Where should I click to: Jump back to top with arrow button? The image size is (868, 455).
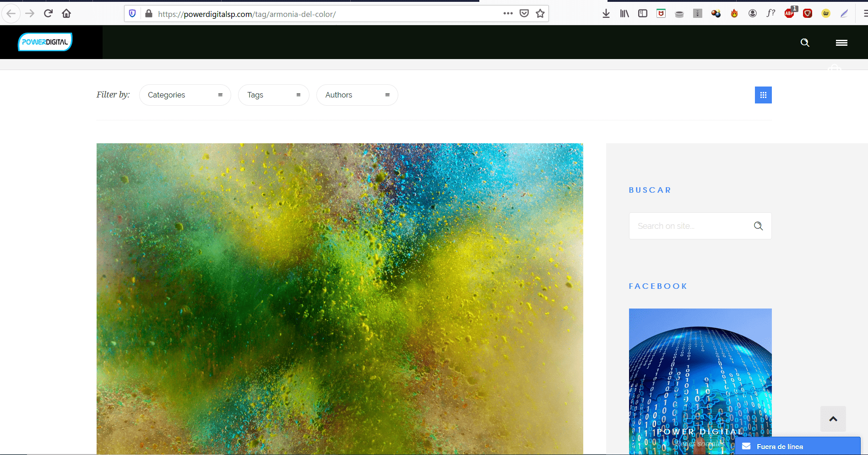point(833,419)
